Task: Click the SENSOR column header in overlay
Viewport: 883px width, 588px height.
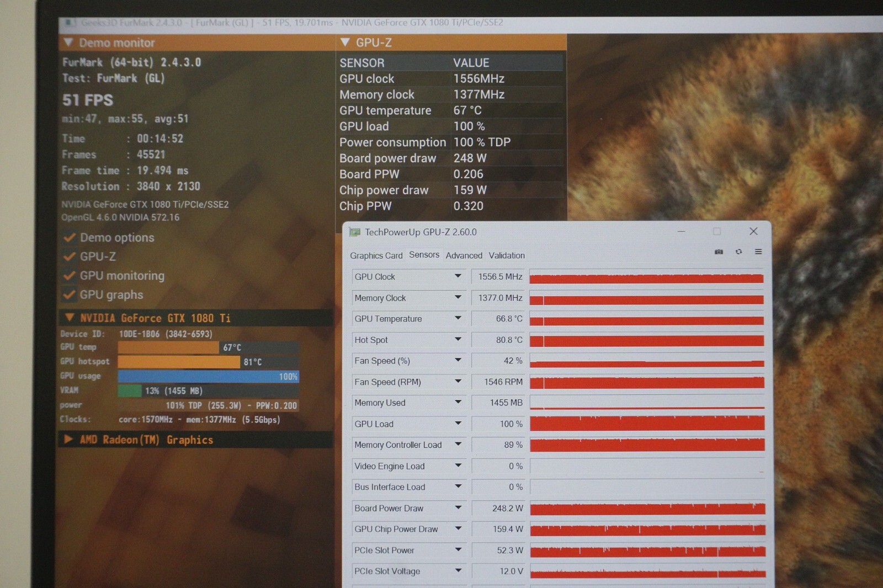Action: click(362, 63)
